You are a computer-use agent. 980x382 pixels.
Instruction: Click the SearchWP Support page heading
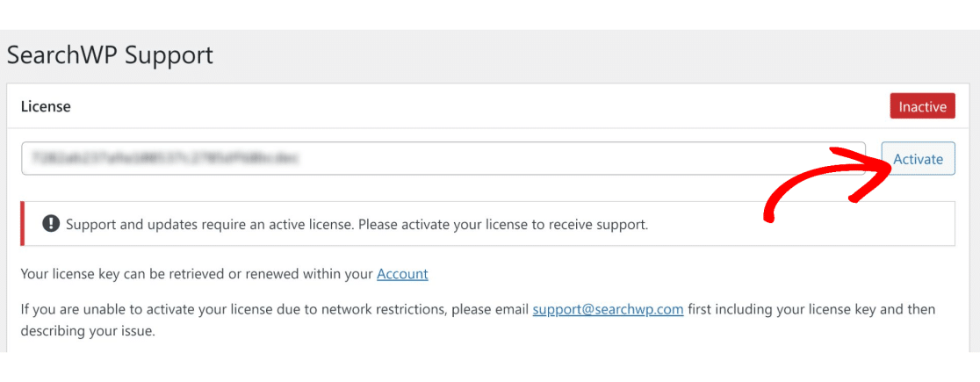110,55
